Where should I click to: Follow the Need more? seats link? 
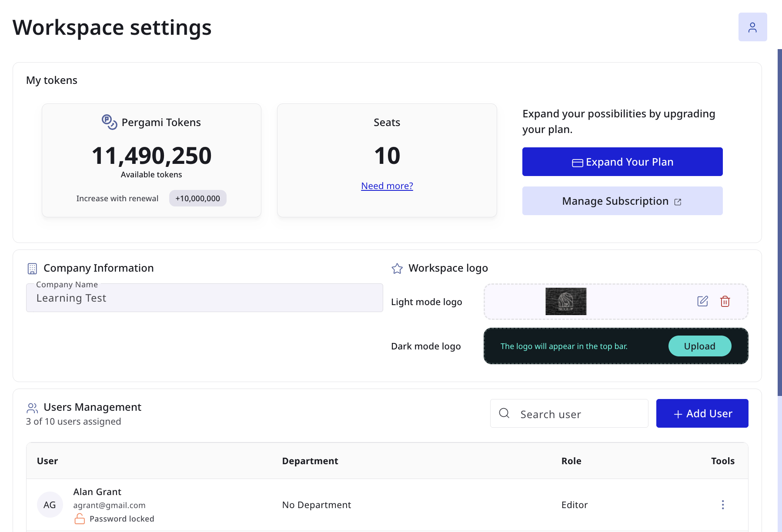[x=387, y=186]
